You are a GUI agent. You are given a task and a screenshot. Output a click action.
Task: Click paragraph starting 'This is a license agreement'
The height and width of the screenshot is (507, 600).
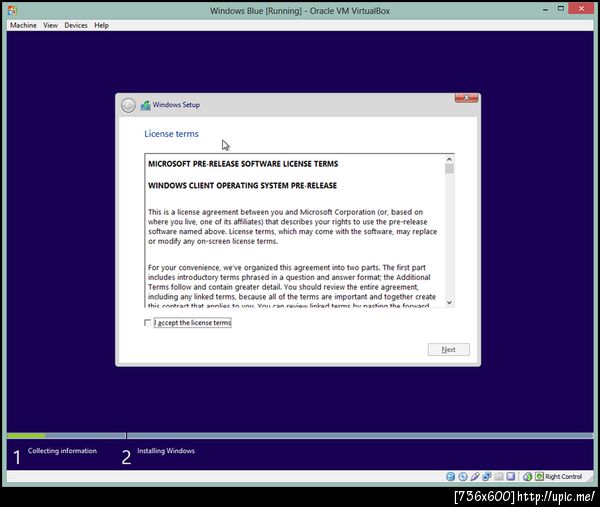(293, 227)
